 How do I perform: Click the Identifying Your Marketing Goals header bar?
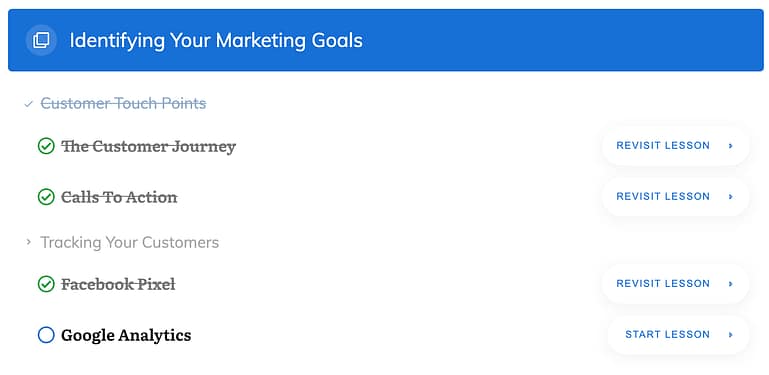[x=385, y=40]
